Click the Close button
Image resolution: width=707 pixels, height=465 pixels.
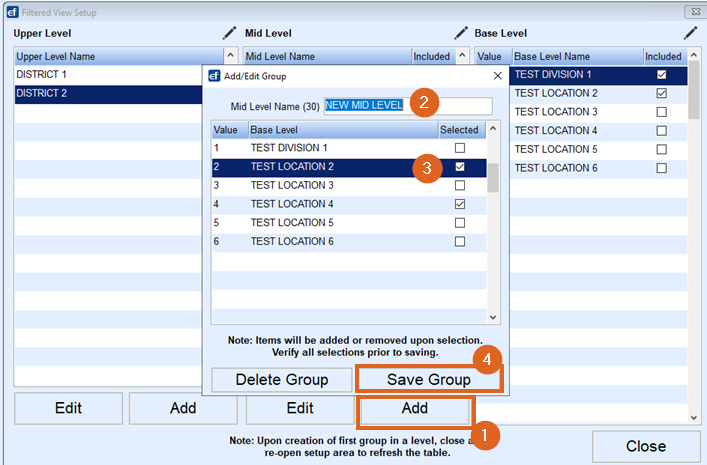(645, 446)
